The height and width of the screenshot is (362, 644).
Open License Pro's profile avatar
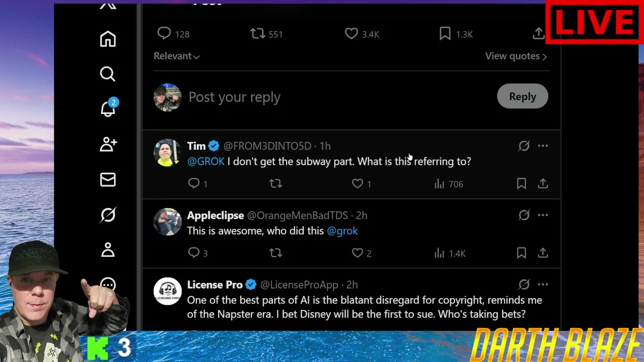[x=168, y=292]
